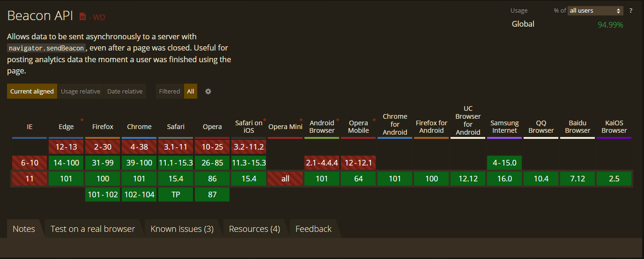Click the Opera browser header
Viewport: 644px width, 259px height.
coord(212,127)
